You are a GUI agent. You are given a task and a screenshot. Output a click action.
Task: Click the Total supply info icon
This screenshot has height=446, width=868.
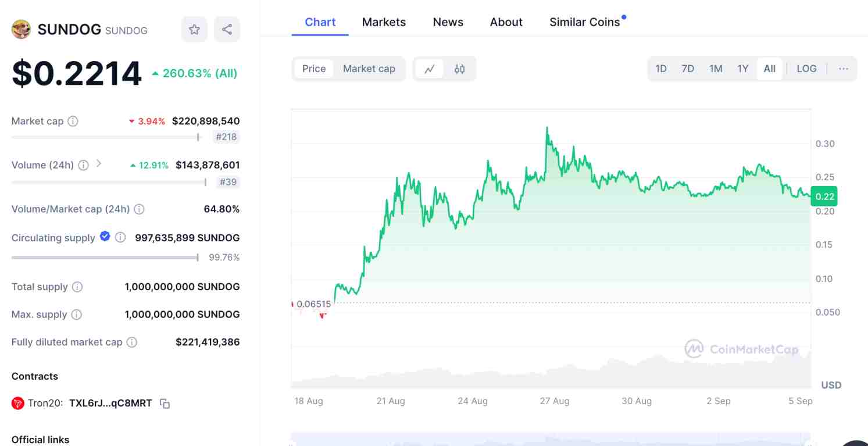[77, 287]
